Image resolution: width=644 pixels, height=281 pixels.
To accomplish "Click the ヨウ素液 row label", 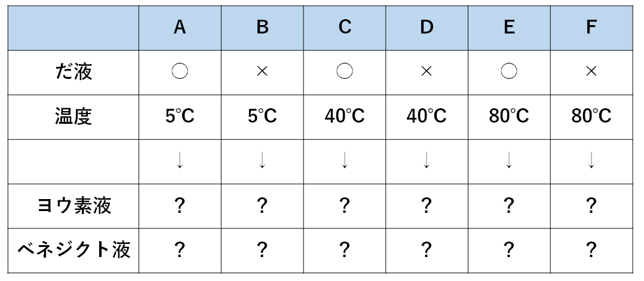I will (x=73, y=206).
